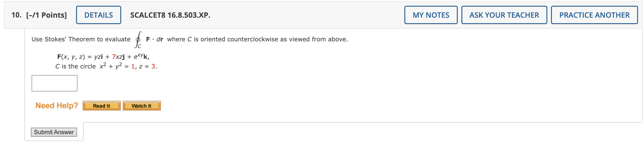The image size is (644, 144).
Task: Open MY NOTES for this problem
Action: pyautogui.click(x=430, y=15)
